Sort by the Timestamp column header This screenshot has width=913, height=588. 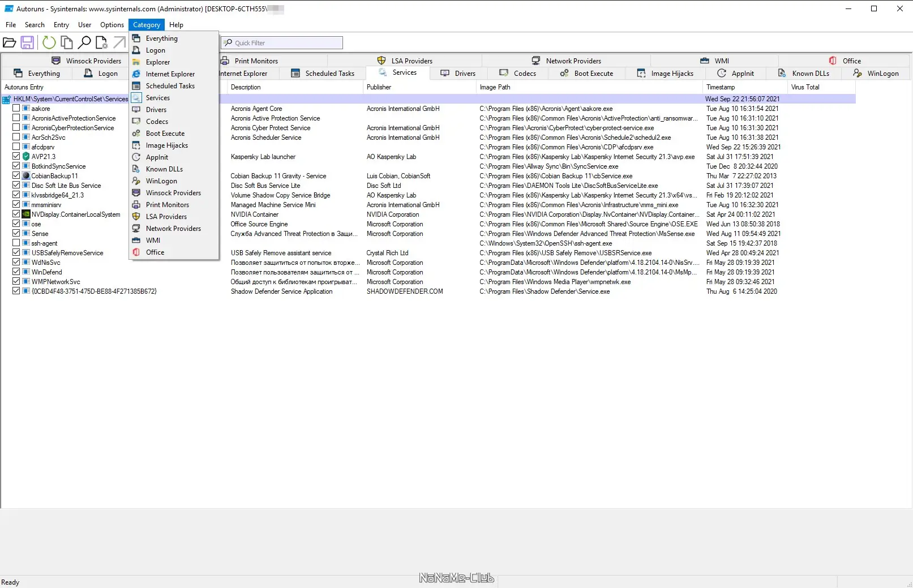coord(745,87)
